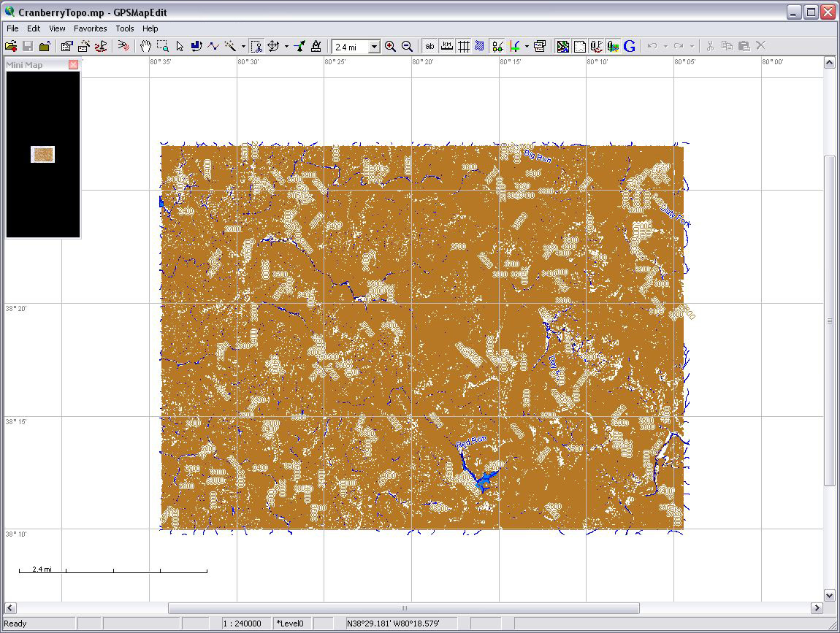Open the map Properties dialog icon

[x=538, y=46]
